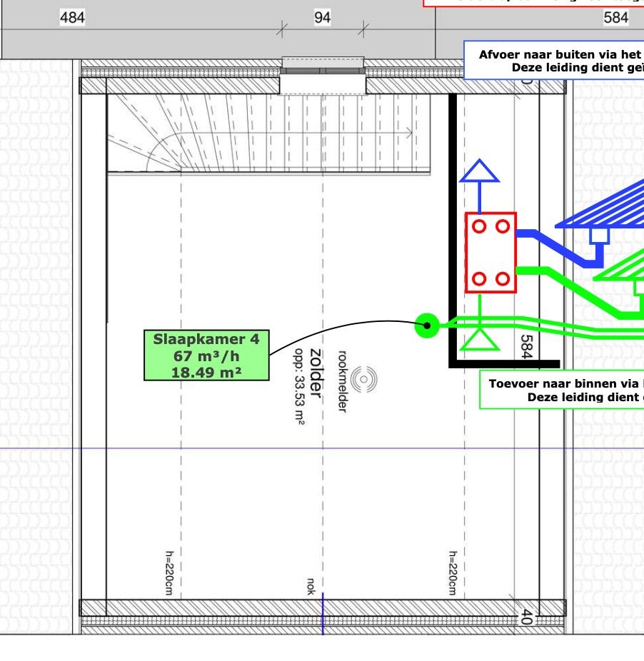644x661 pixels.
Task: Click the 'Toevoer naar binnen' annotation box
Action: [x=562, y=390]
